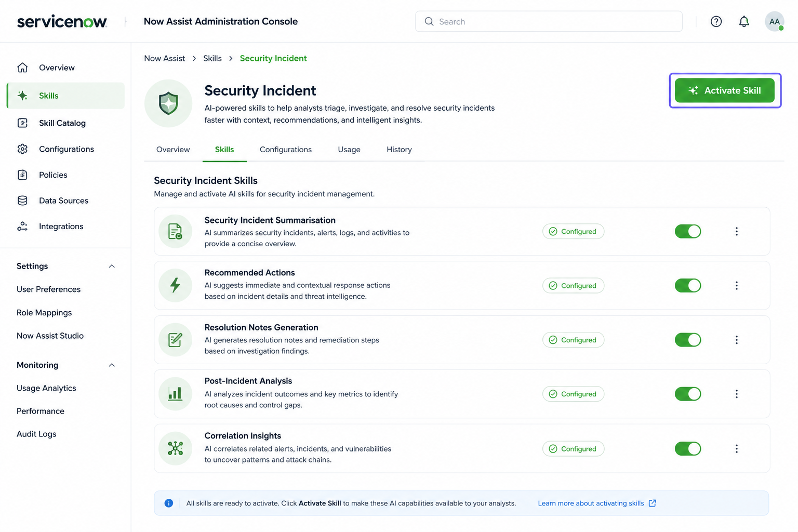Collapse the Settings section
The image size is (798, 532).
(x=112, y=266)
